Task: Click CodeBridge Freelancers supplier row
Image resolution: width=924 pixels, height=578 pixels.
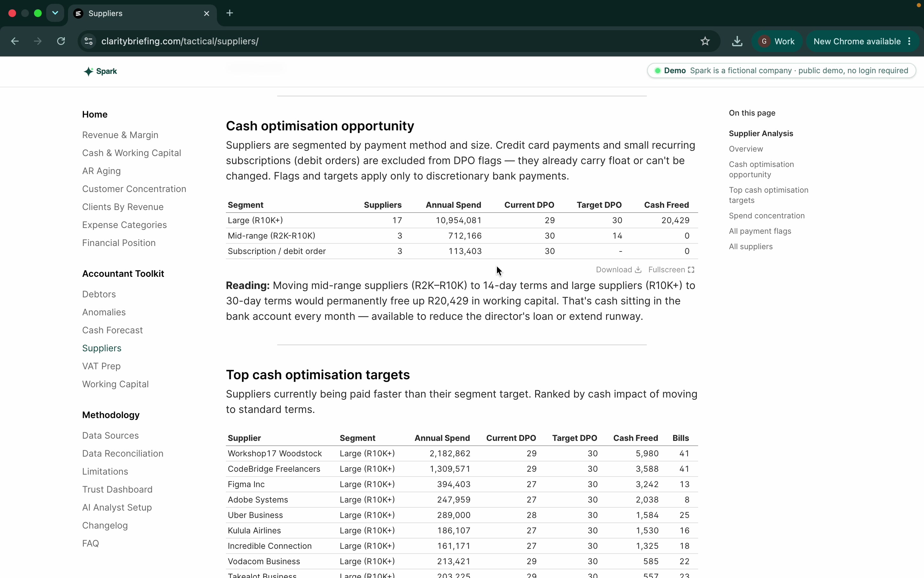Action: pyautogui.click(x=462, y=469)
